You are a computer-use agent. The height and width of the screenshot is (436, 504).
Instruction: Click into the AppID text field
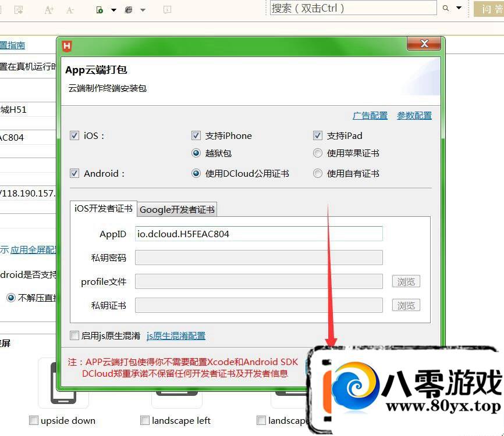pyautogui.click(x=258, y=234)
